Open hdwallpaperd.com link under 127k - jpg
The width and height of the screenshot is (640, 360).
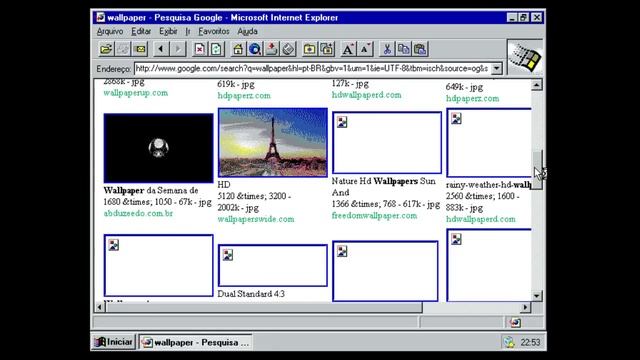[x=367, y=95]
